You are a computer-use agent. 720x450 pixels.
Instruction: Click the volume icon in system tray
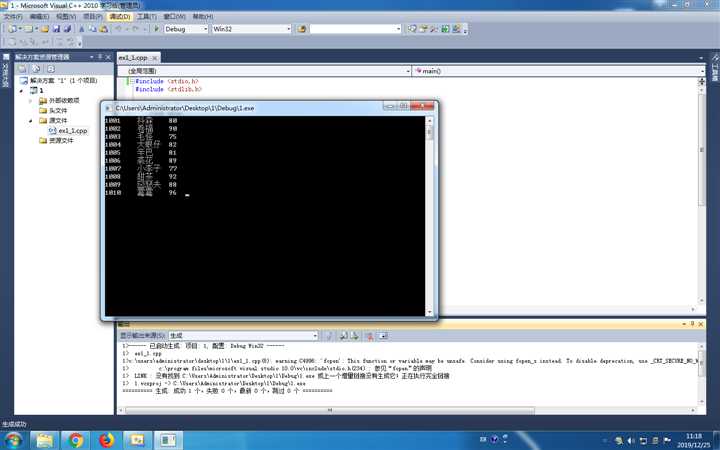[x=631, y=441]
